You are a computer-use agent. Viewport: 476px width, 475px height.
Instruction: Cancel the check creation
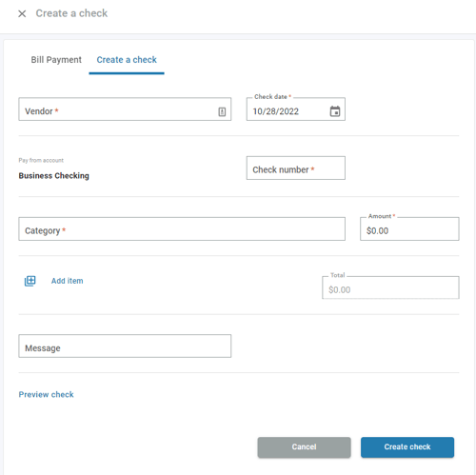[304, 447]
